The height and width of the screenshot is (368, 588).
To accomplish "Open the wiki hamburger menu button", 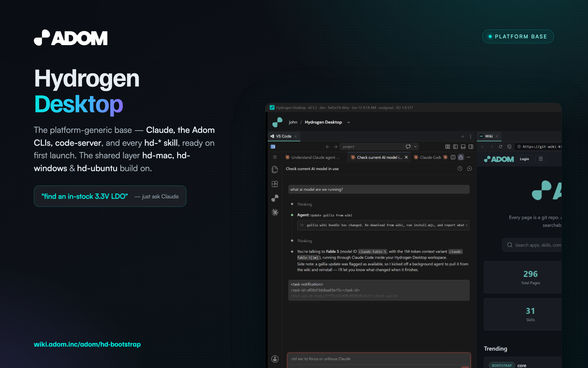I will [x=541, y=159].
